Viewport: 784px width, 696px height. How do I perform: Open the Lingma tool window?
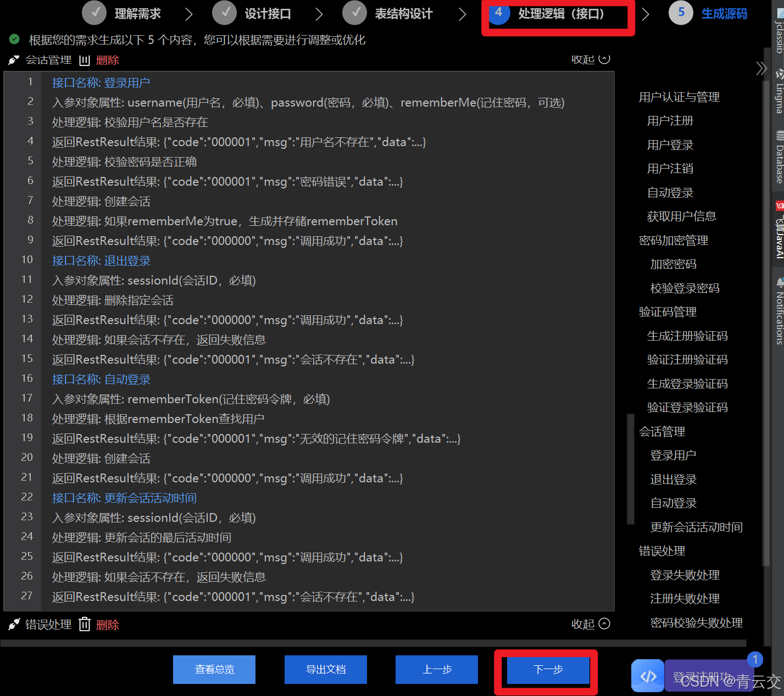[779, 91]
